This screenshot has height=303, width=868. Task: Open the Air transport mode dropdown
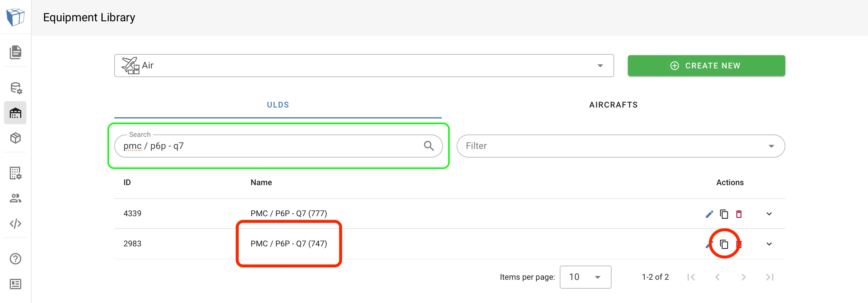[x=364, y=66]
